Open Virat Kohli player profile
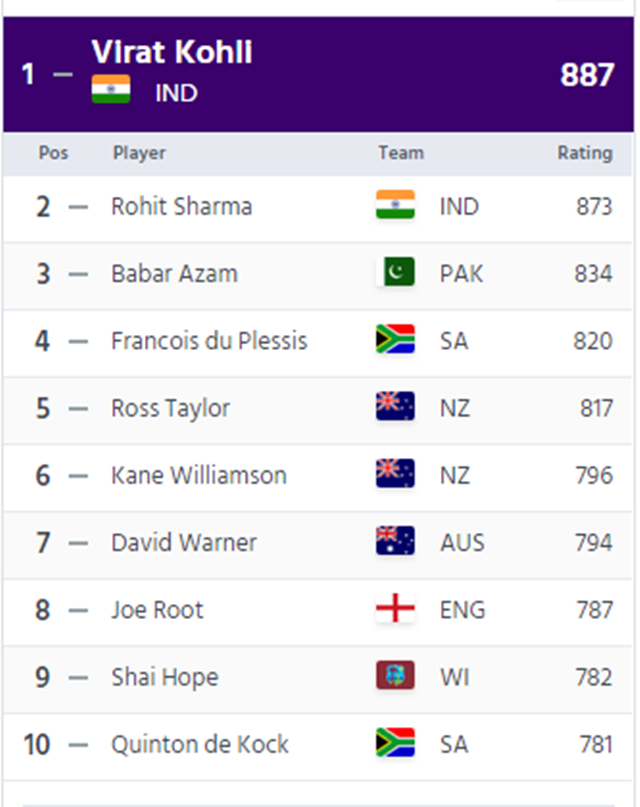 pyautogui.click(x=172, y=52)
